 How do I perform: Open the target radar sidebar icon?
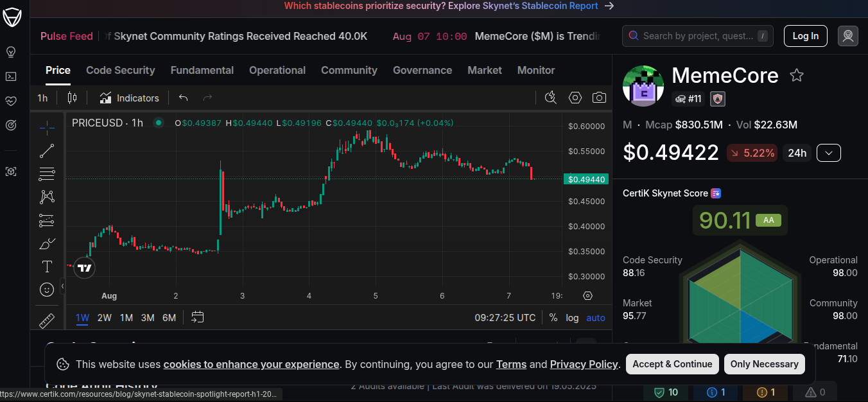pyautogui.click(x=11, y=125)
